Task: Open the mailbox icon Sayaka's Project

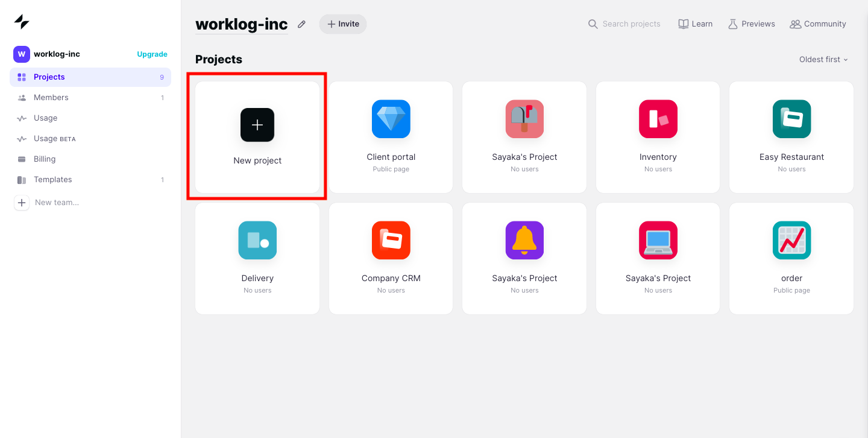Action: pos(524,119)
